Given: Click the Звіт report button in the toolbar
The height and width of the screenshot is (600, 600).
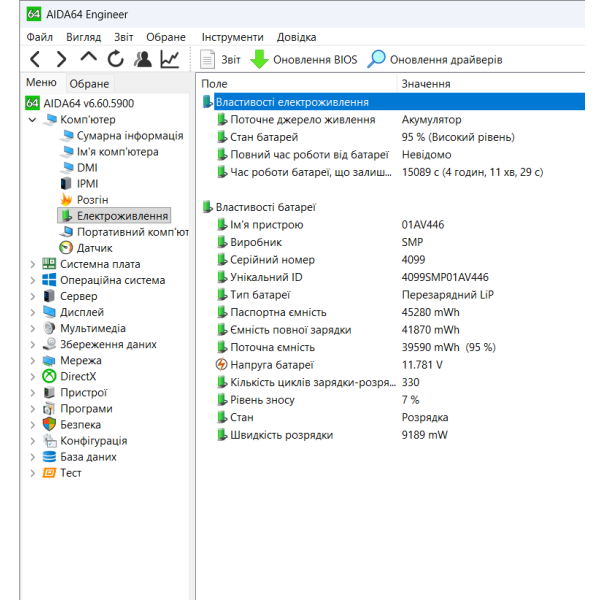Looking at the screenshot, I should tap(220, 60).
